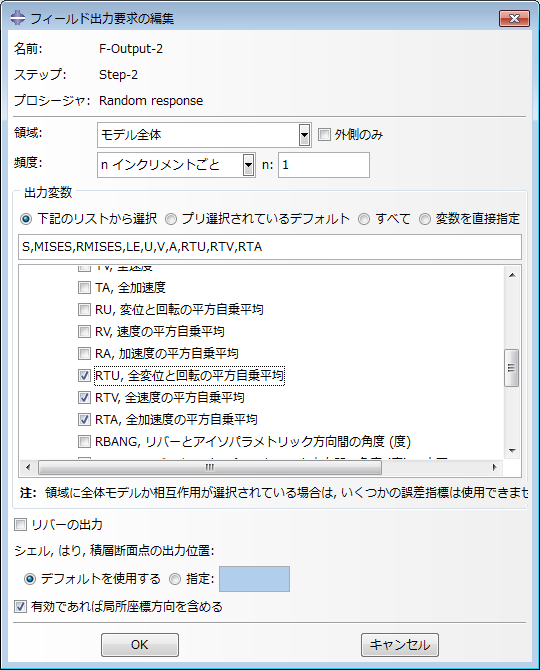The width and height of the screenshot is (540, 670).
Task: Click the horizontal scroll left arrow
Action: pos(28,467)
